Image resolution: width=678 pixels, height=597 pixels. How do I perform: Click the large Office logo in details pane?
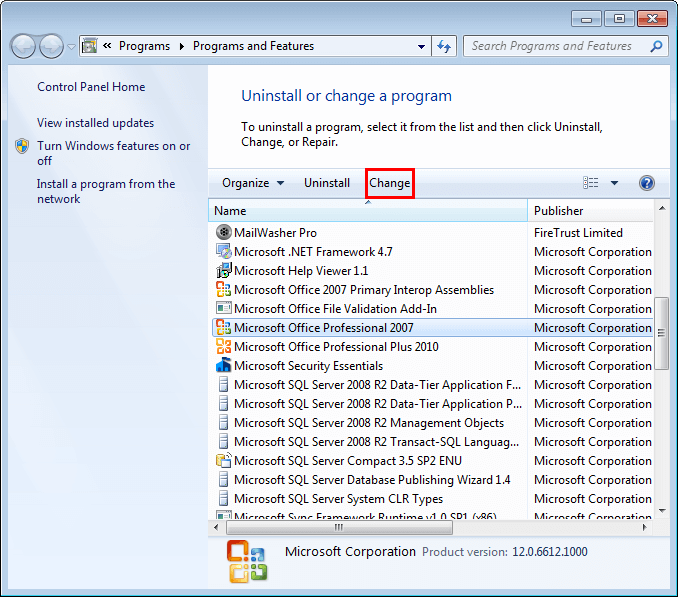tap(247, 561)
